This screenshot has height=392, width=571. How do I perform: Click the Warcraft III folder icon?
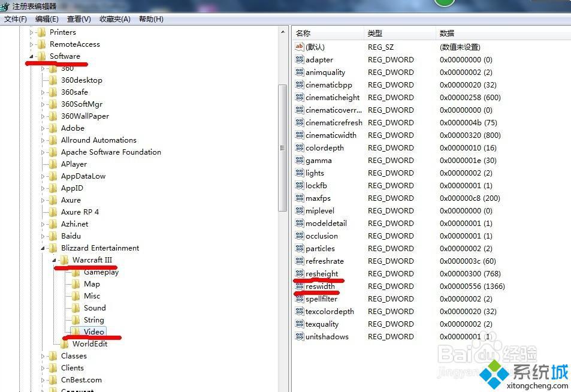[65, 260]
